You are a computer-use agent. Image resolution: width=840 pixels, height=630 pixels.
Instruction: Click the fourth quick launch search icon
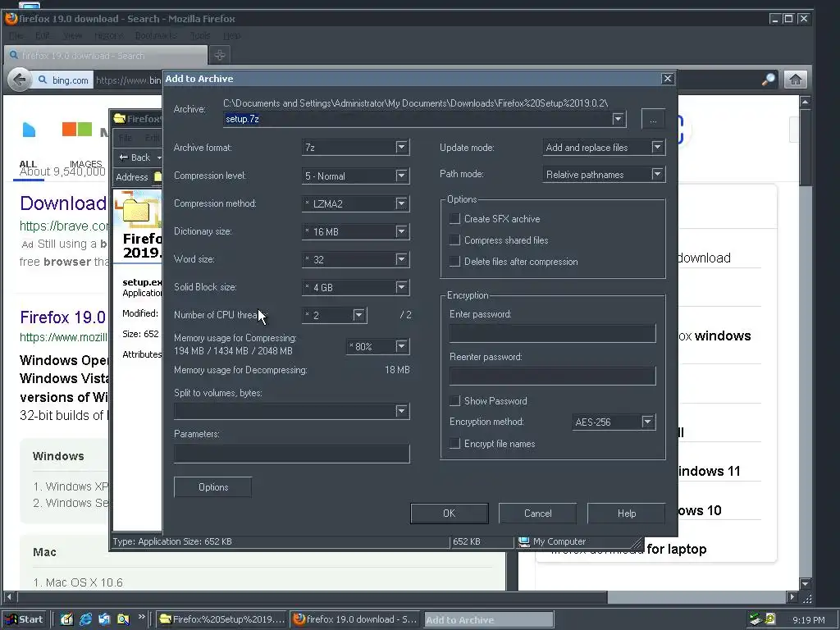123,619
